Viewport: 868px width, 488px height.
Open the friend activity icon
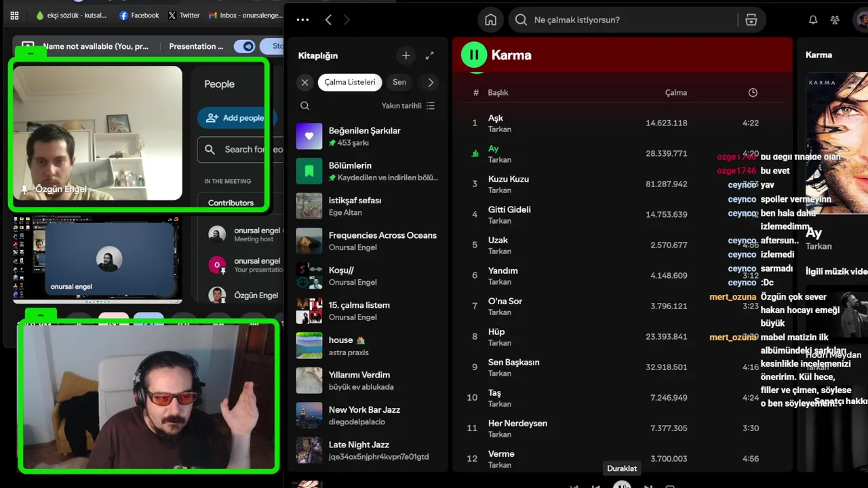pos(835,20)
